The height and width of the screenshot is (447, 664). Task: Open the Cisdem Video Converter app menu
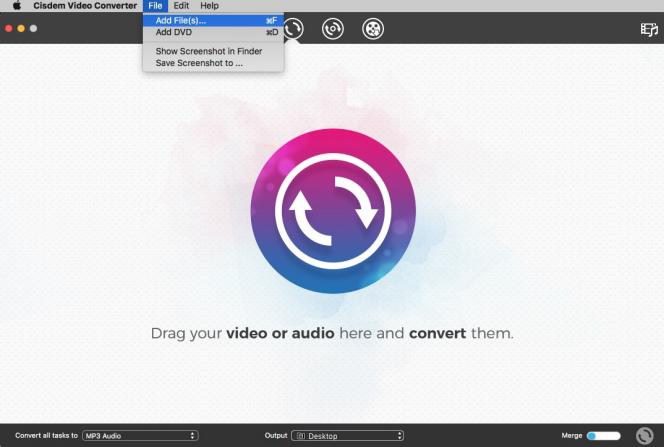[85, 6]
